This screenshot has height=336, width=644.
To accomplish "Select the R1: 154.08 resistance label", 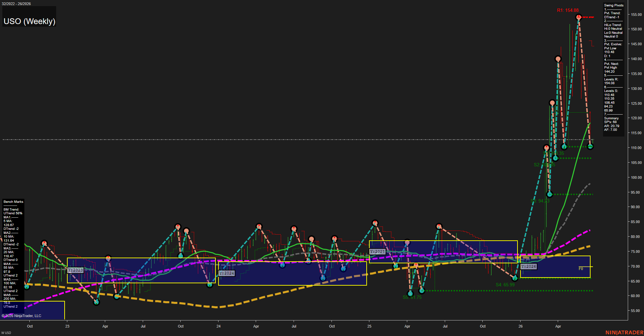I will pyautogui.click(x=568, y=10).
